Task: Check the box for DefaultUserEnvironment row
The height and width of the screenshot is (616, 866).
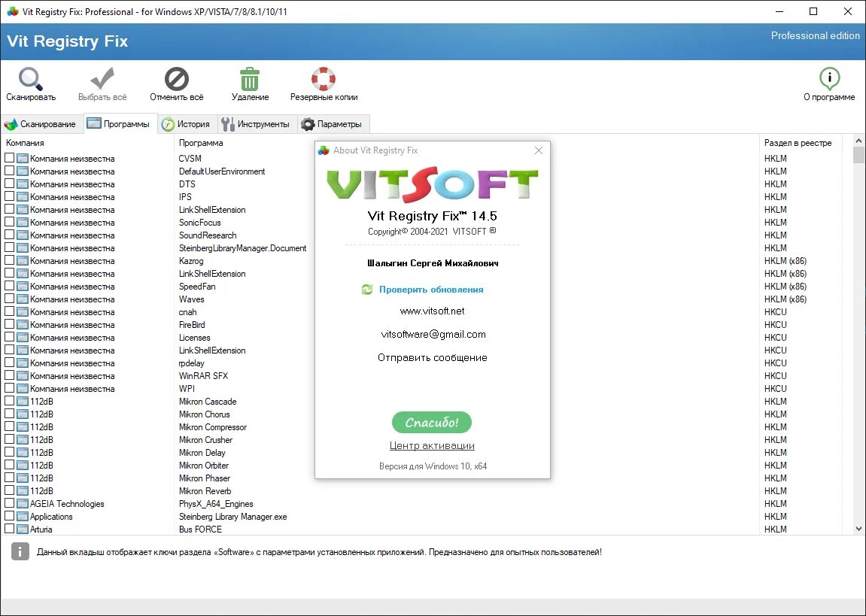Action: point(9,171)
